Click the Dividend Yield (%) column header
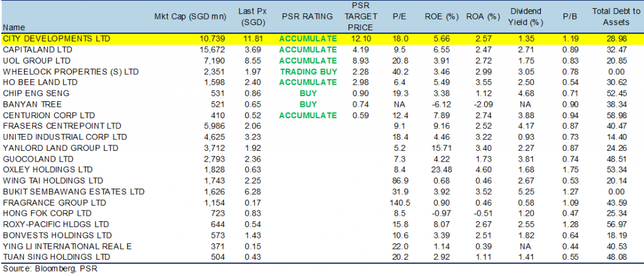Viewport: 644px width, 276px height. click(525, 17)
